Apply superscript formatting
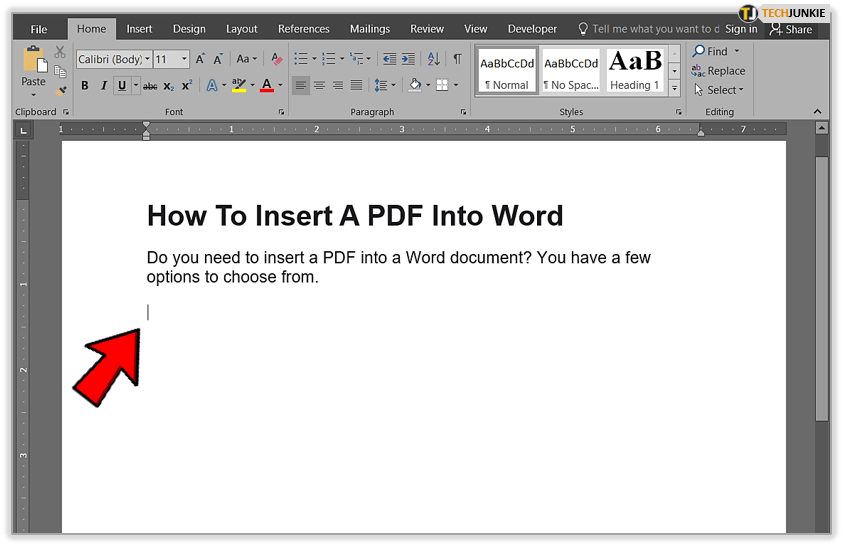Image resolution: width=843 pixels, height=546 pixels. (x=185, y=87)
